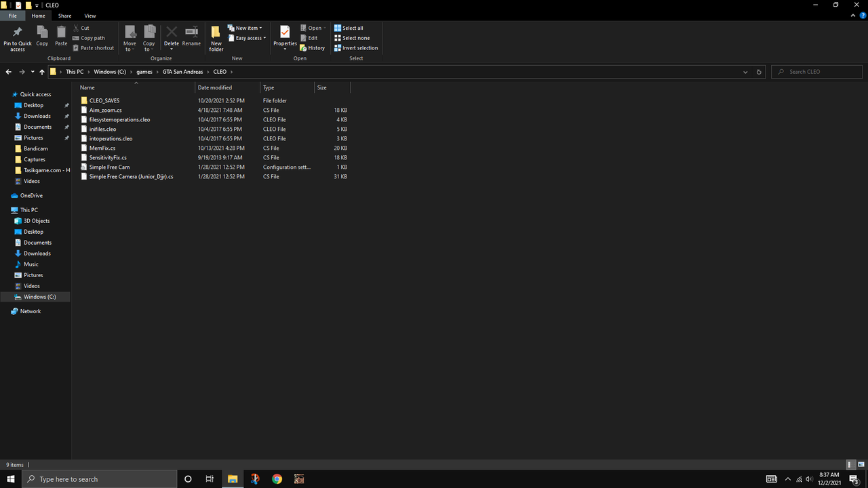This screenshot has width=868, height=488.
Task: Click the Cut scissors command
Action: 81,28
